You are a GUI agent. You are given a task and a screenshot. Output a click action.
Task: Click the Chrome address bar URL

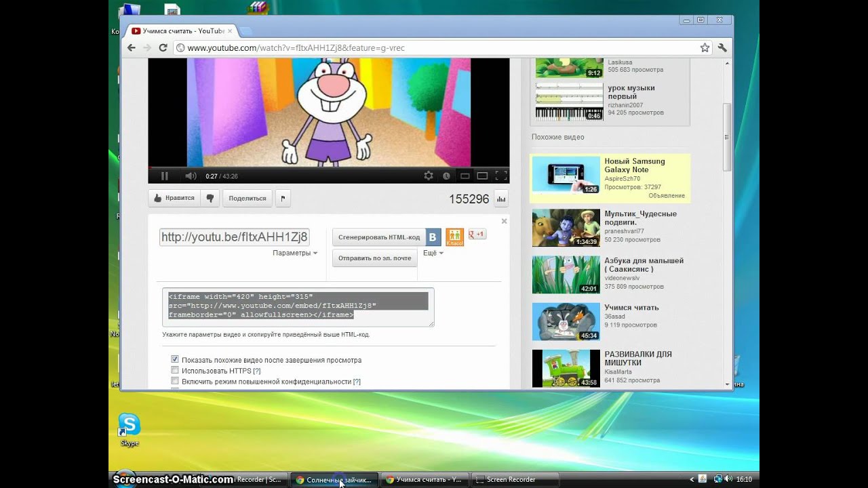click(296, 48)
